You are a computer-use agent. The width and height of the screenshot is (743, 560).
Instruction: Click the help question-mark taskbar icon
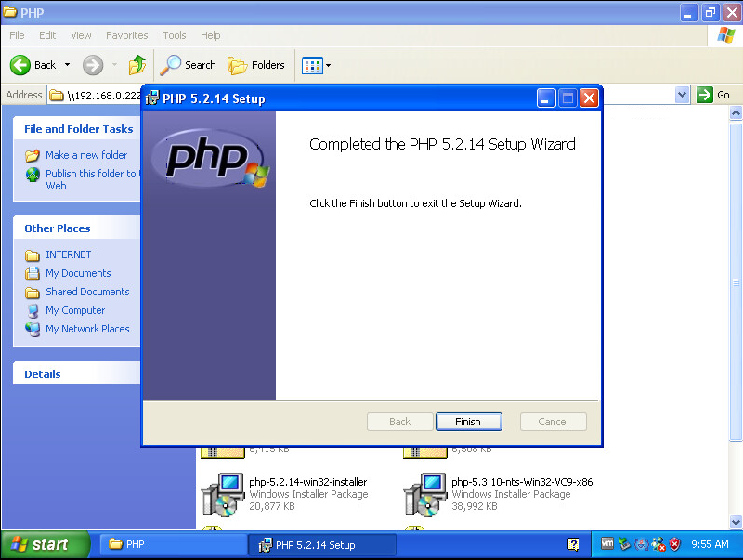tap(573, 544)
